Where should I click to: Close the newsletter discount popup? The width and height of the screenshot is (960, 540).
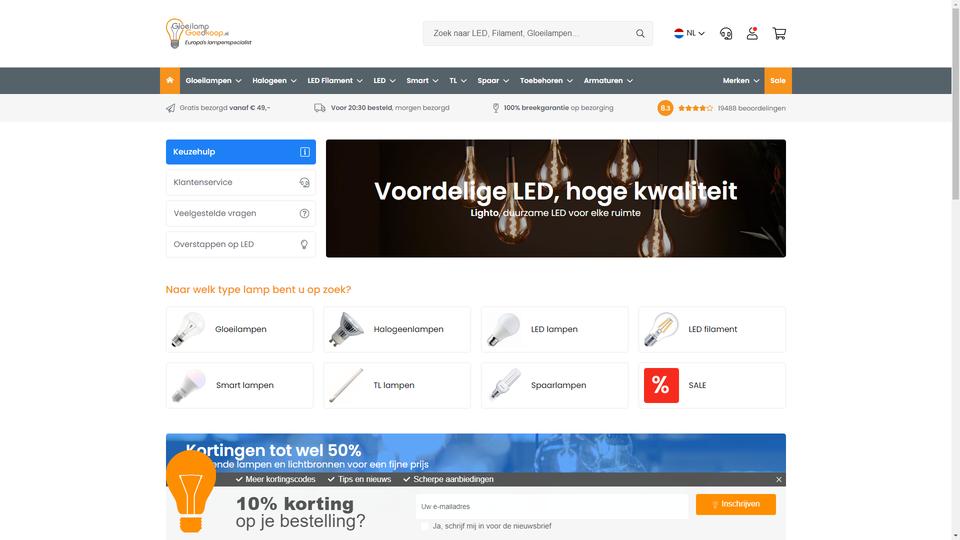[779, 479]
